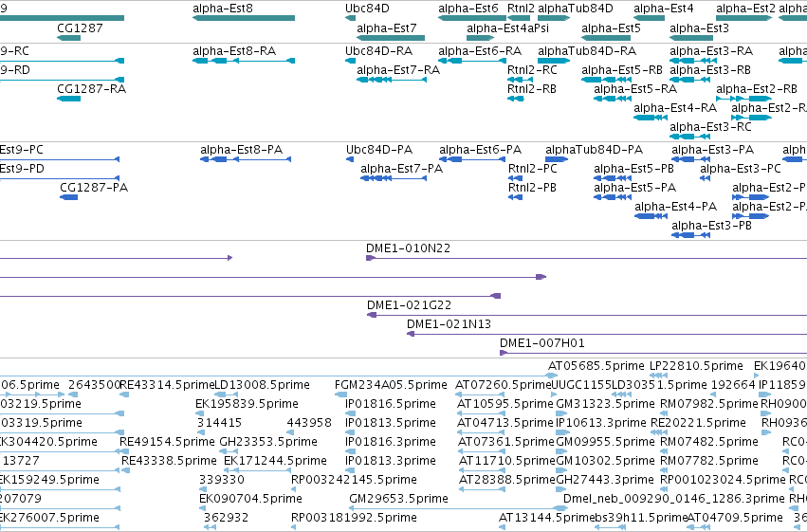807x532 pixels.
Task: Select transcript Ubc84D-RA
Action: point(351,61)
